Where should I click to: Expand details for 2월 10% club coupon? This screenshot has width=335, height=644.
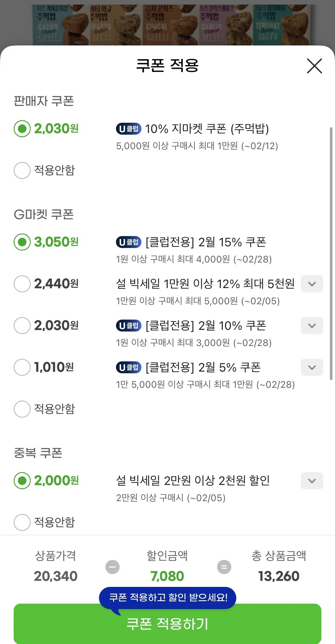pos(312,326)
